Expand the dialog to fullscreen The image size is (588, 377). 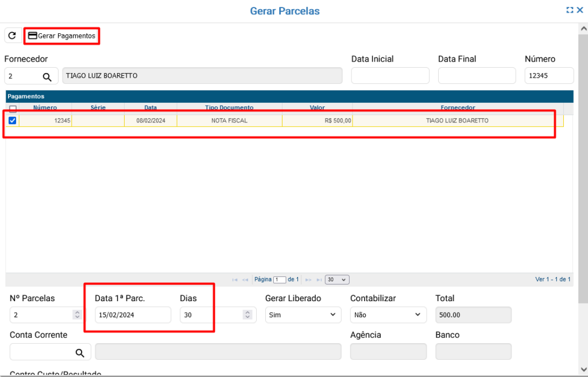click(x=570, y=10)
